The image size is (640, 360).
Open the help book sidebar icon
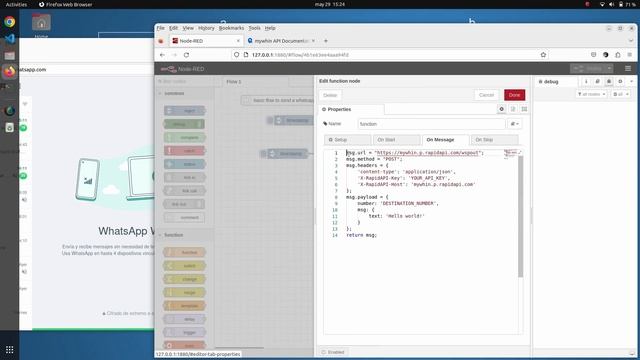click(x=598, y=82)
